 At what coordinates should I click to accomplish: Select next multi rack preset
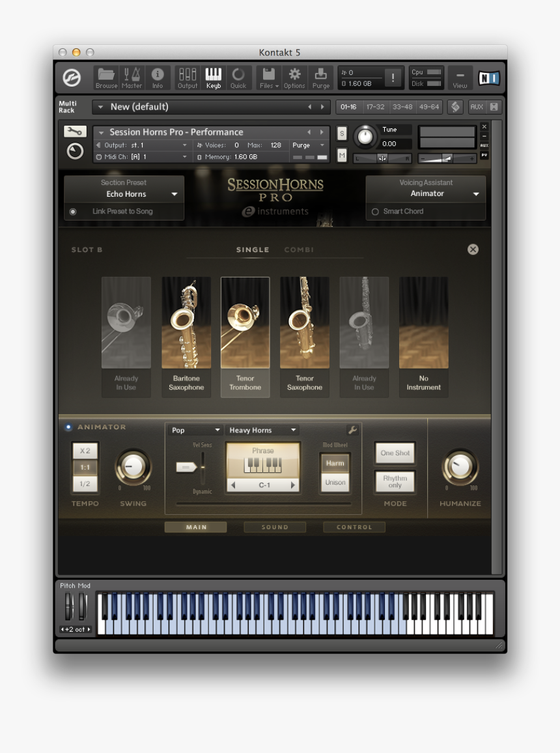[322, 107]
